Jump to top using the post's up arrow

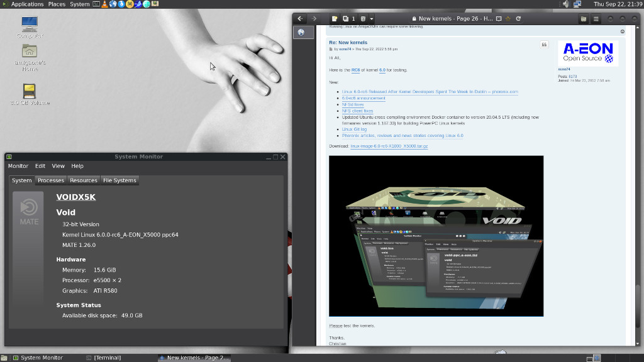click(x=622, y=31)
